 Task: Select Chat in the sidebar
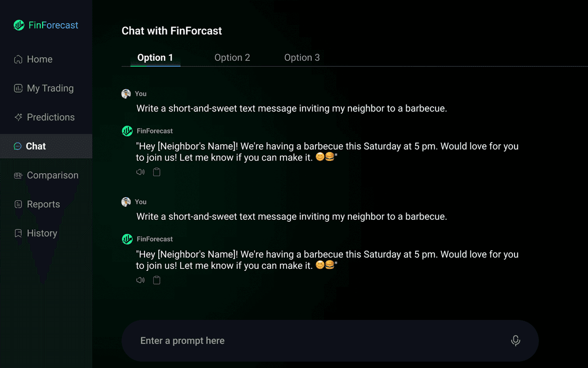(36, 146)
